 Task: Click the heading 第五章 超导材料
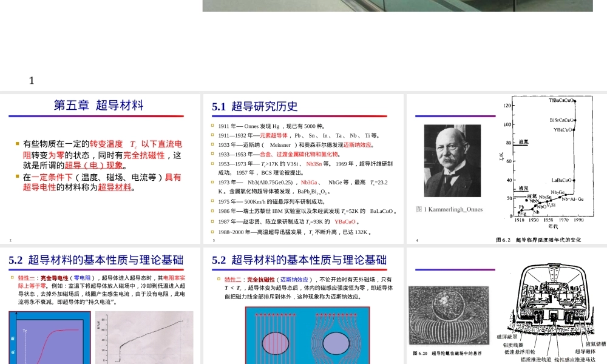tap(99, 105)
